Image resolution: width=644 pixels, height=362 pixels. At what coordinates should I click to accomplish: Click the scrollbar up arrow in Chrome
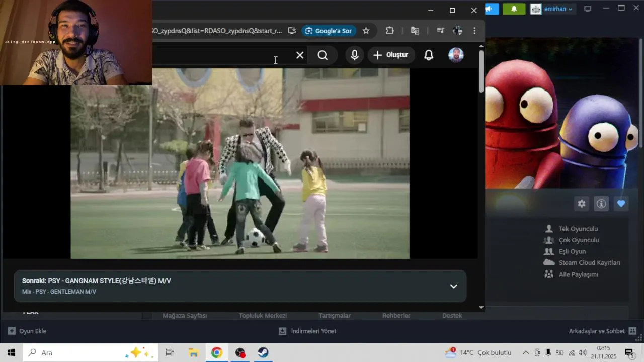pos(481,46)
